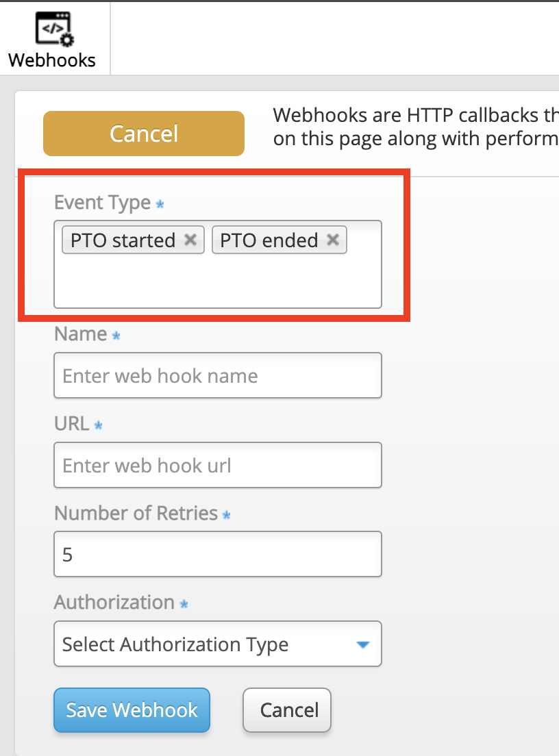
Task: Click the blue authorization dropdown arrow
Action: pyautogui.click(x=362, y=644)
